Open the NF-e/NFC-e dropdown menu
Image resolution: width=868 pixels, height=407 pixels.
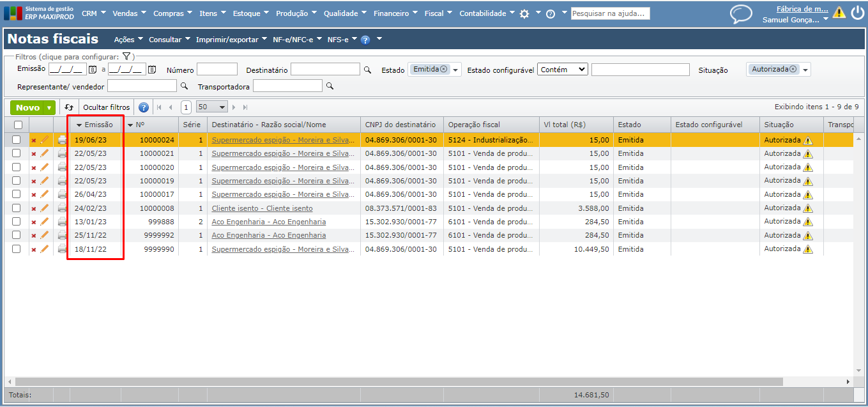tap(297, 40)
